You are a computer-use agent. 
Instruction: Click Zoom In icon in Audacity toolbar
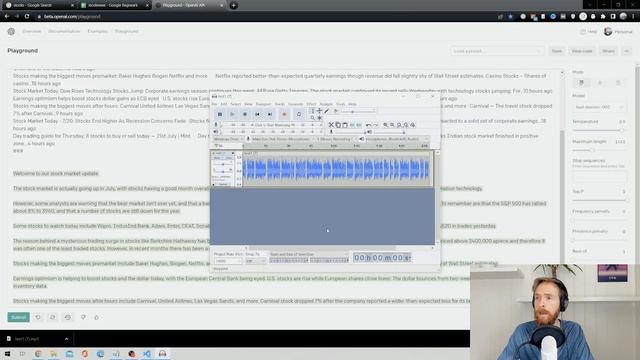click(385, 125)
